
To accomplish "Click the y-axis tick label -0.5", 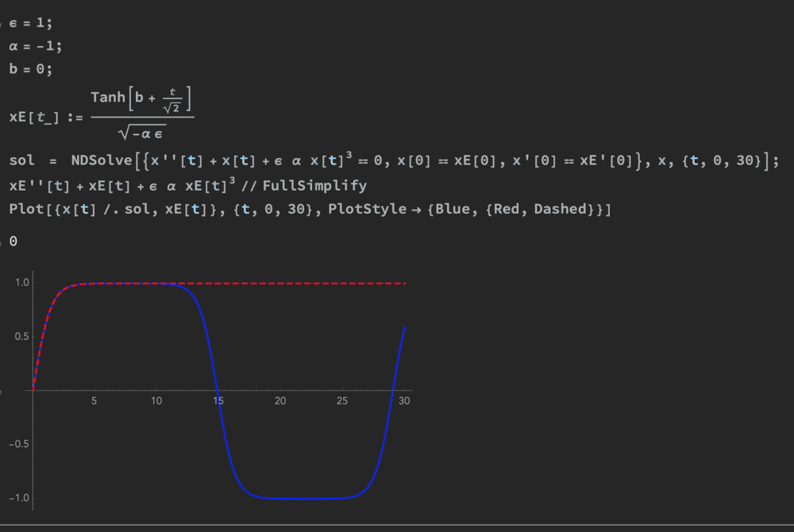I will (17, 444).
